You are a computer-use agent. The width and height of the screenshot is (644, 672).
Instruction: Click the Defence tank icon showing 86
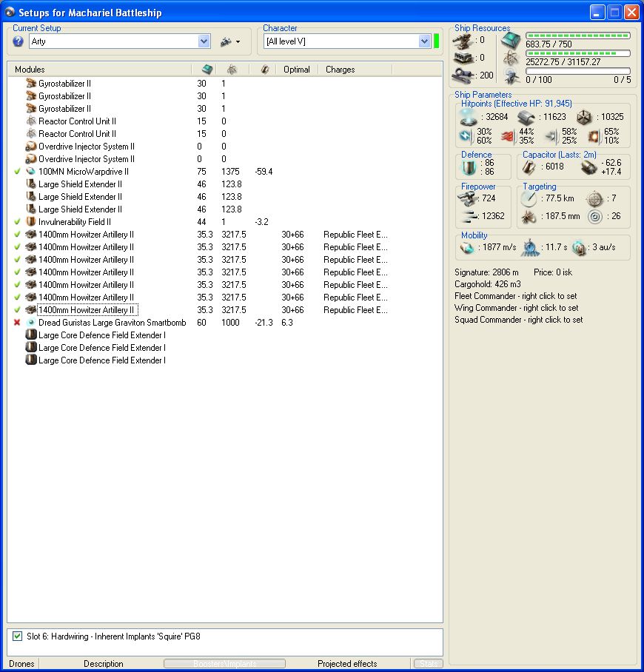(469, 167)
